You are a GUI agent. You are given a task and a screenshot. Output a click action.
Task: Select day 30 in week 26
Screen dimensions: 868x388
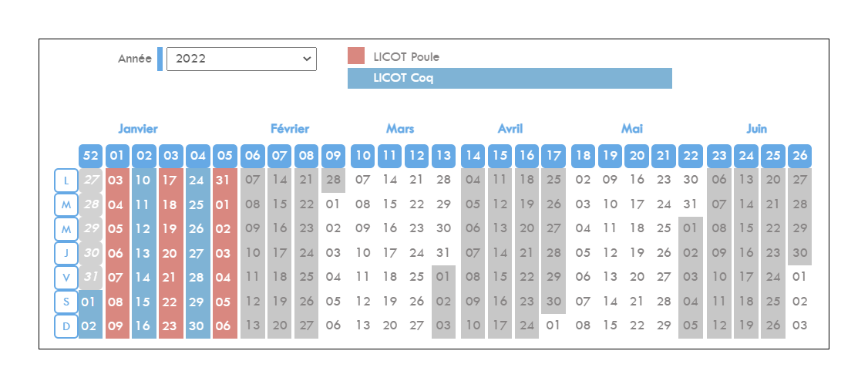pos(799,253)
